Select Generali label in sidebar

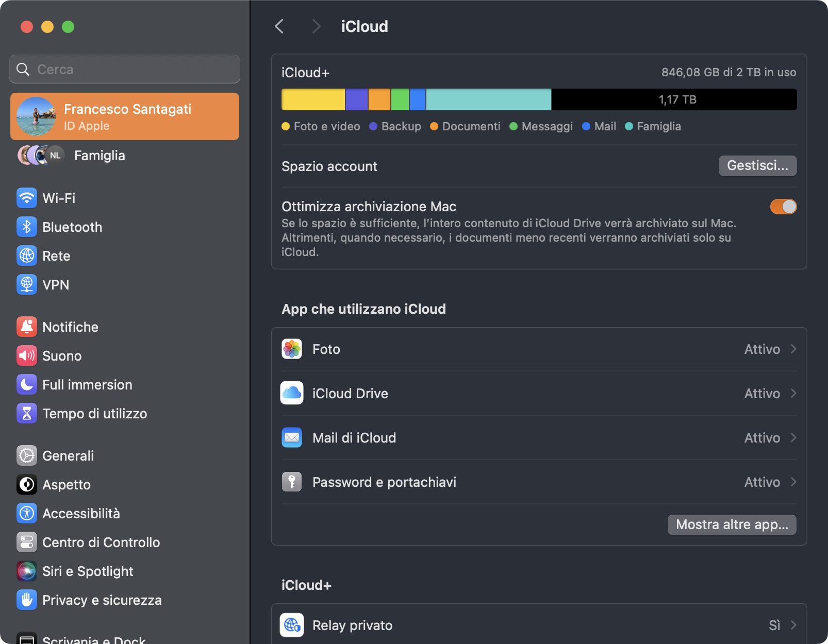[x=68, y=455]
